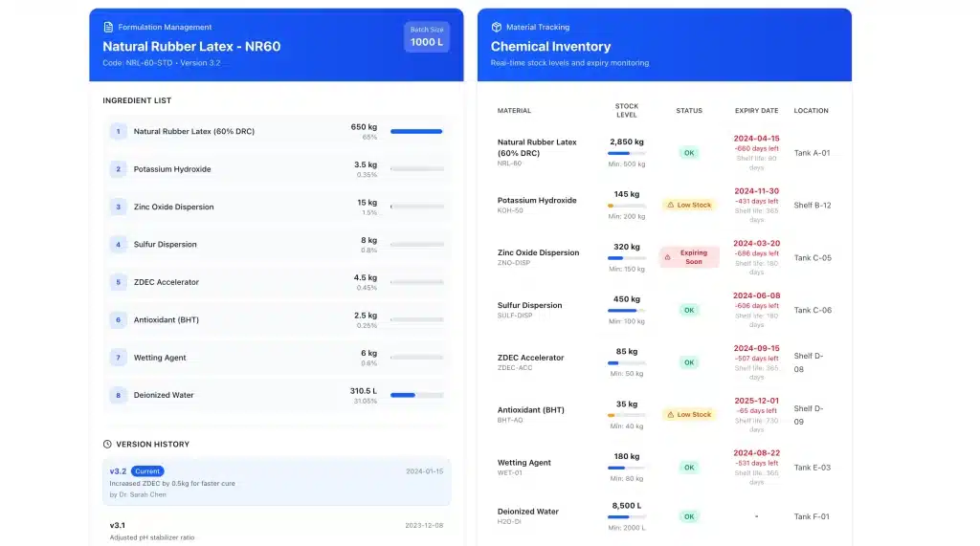Click the Status column header
This screenshot has height=546, width=980.
coord(689,111)
